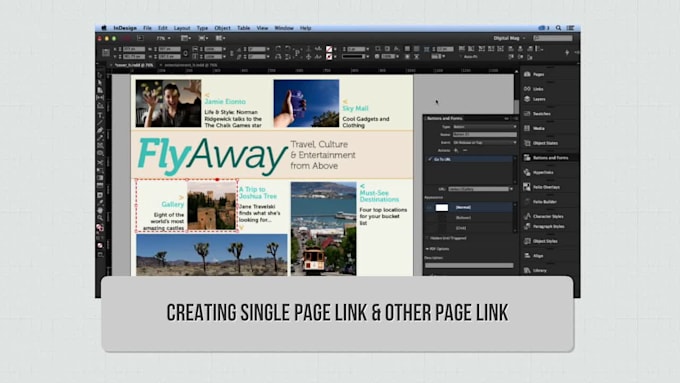Image resolution: width=680 pixels, height=383 pixels.
Task: Click the Description input field
Action: (469, 265)
